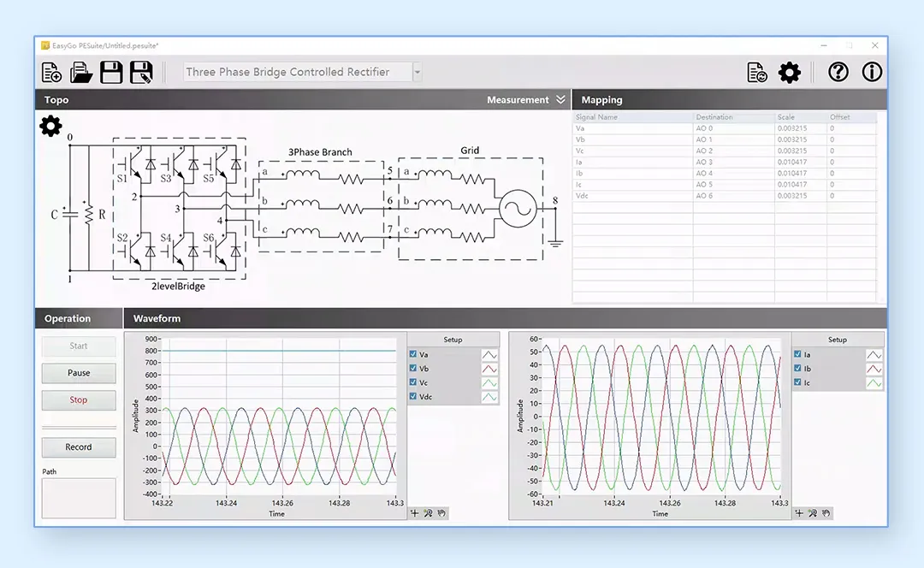
Task: Toggle the Vdc waveform checkbox
Action: coord(413,397)
